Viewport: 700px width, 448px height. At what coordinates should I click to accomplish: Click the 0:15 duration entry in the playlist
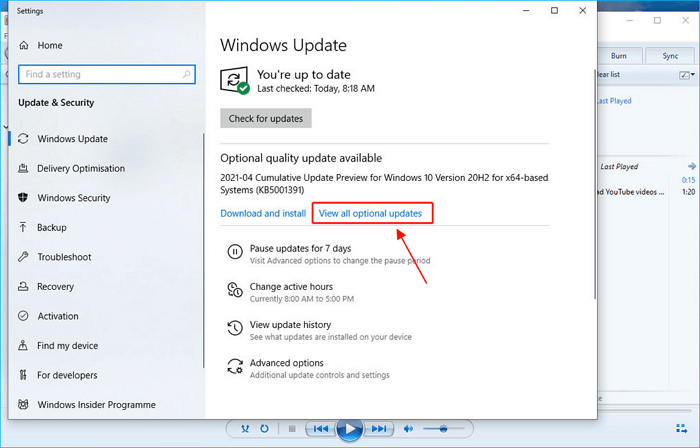pyautogui.click(x=688, y=180)
